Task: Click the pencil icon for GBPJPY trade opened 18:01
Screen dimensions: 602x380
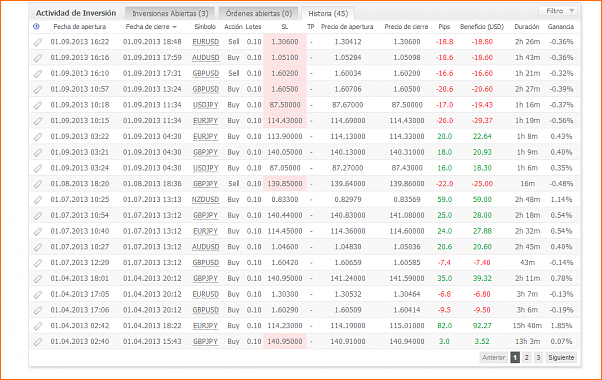Action: (x=38, y=278)
